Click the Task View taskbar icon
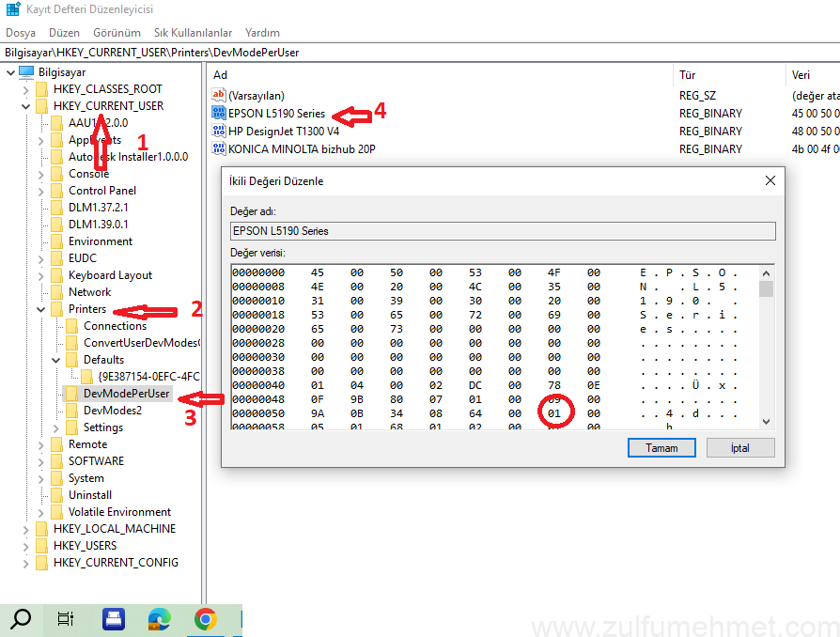The width and height of the screenshot is (840, 637). pos(66,618)
